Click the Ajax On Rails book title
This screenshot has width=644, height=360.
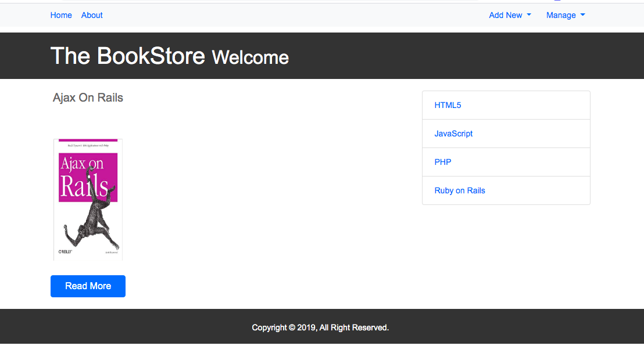tap(88, 98)
